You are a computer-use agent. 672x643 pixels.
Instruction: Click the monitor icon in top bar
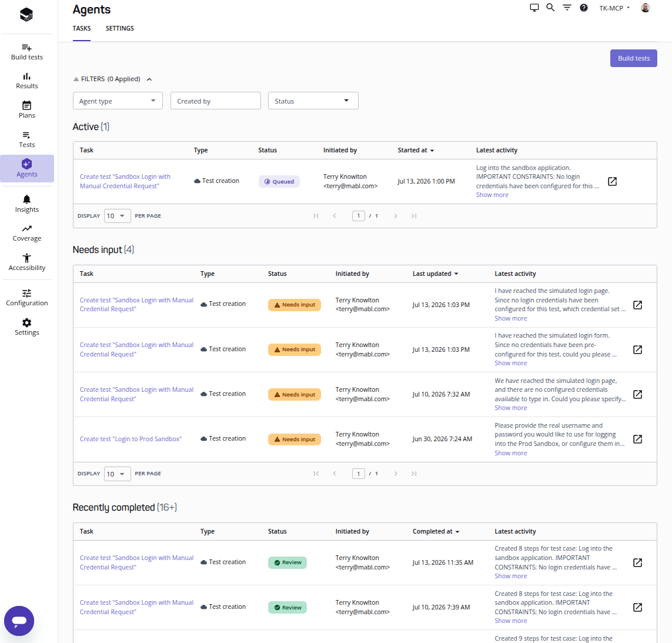click(x=534, y=8)
